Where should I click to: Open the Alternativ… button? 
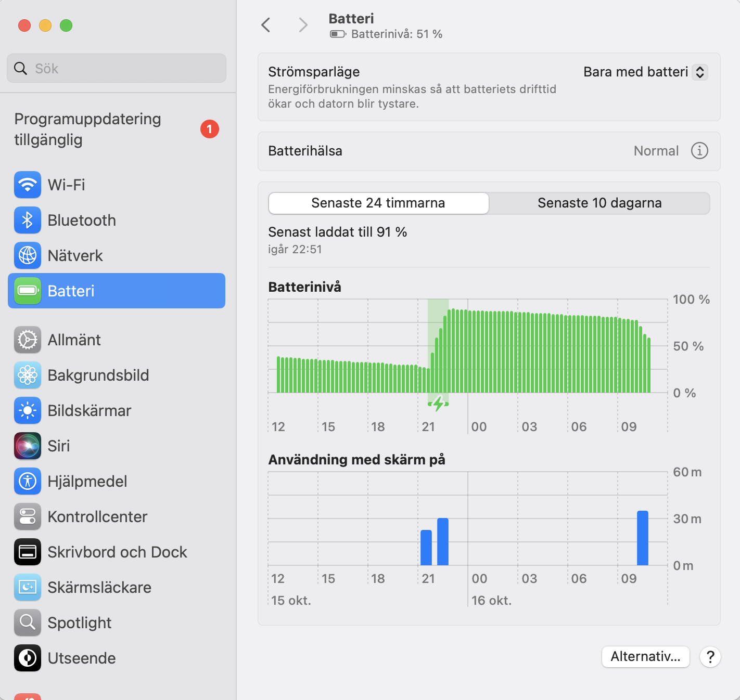pyautogui.click(x=646, y=656)
